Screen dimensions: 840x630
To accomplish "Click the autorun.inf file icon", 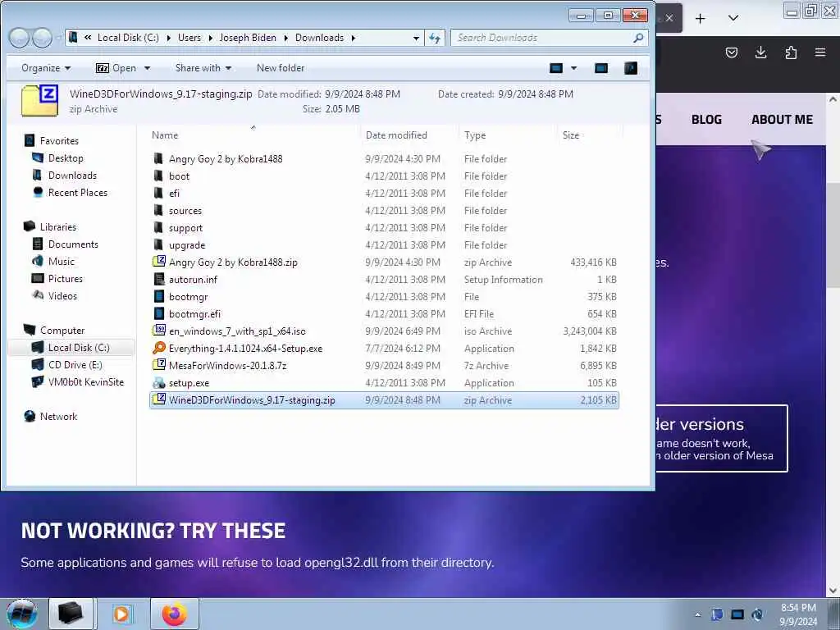I will point(158,279).
